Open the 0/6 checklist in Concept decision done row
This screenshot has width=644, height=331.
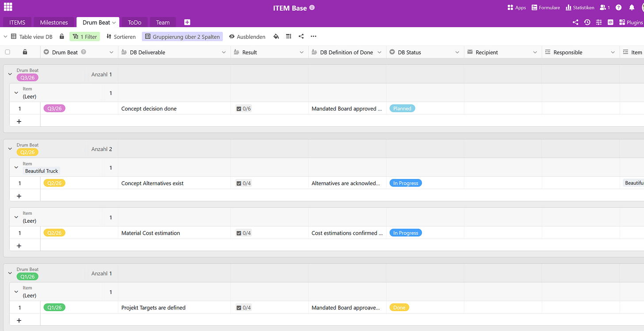pyautogui.click(x=244, y=108)
